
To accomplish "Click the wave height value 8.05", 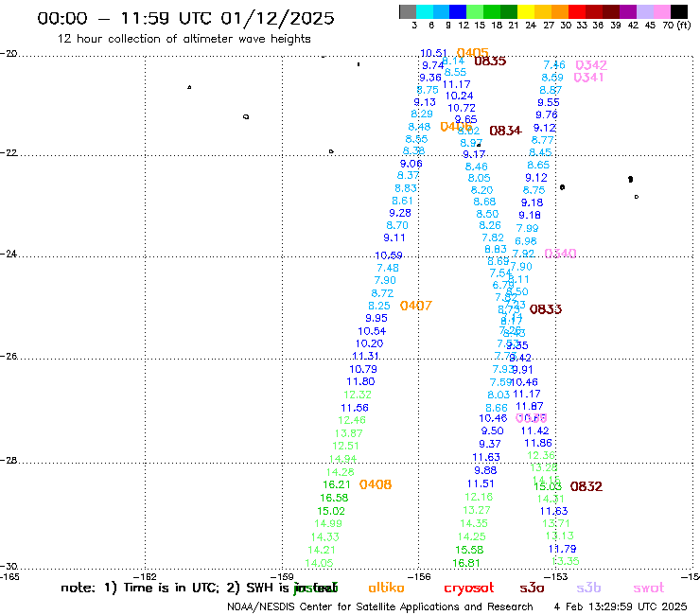I will [479, 178].
